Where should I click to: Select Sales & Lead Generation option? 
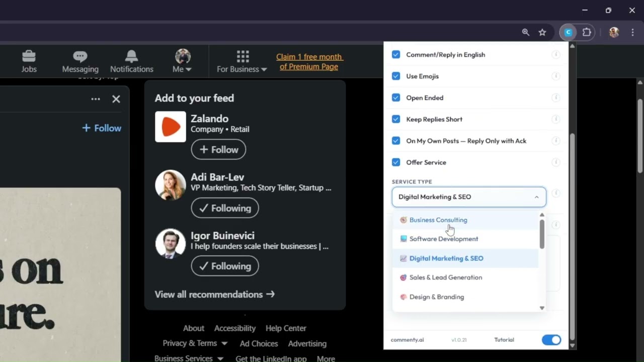point(465,278)
